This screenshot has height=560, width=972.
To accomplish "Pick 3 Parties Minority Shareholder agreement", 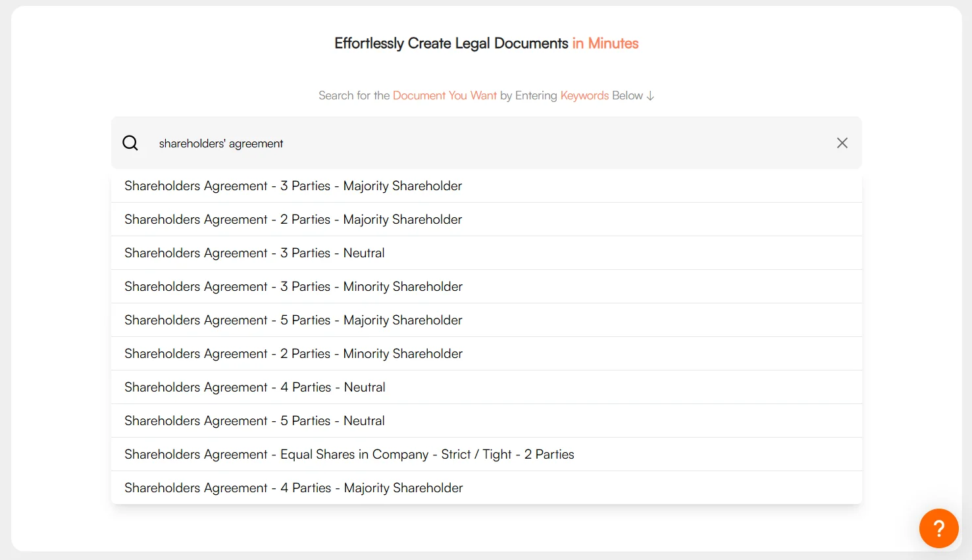I will 294,287.
